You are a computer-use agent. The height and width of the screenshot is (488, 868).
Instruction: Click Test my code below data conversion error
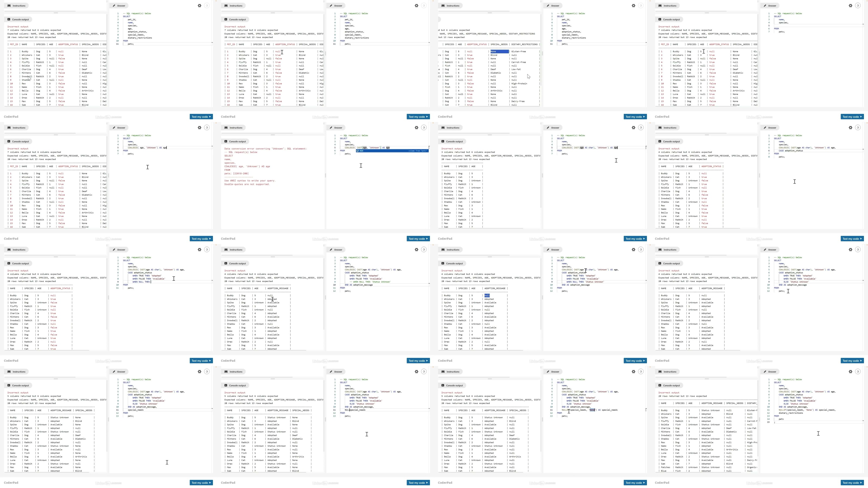418,239
